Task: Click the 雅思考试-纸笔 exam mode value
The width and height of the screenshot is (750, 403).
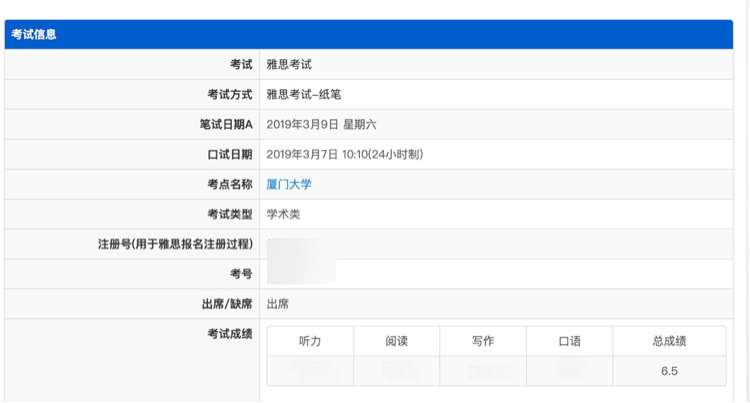Action: click(x=304, y=95)
